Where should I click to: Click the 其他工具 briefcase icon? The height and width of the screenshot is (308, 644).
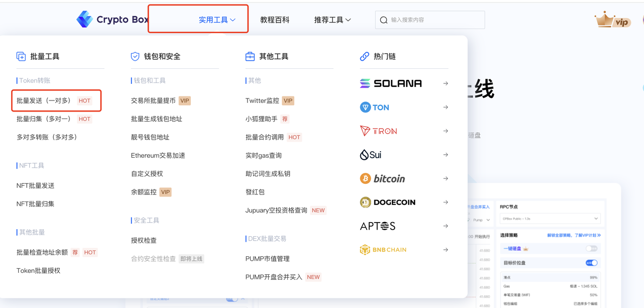[250, 56]
